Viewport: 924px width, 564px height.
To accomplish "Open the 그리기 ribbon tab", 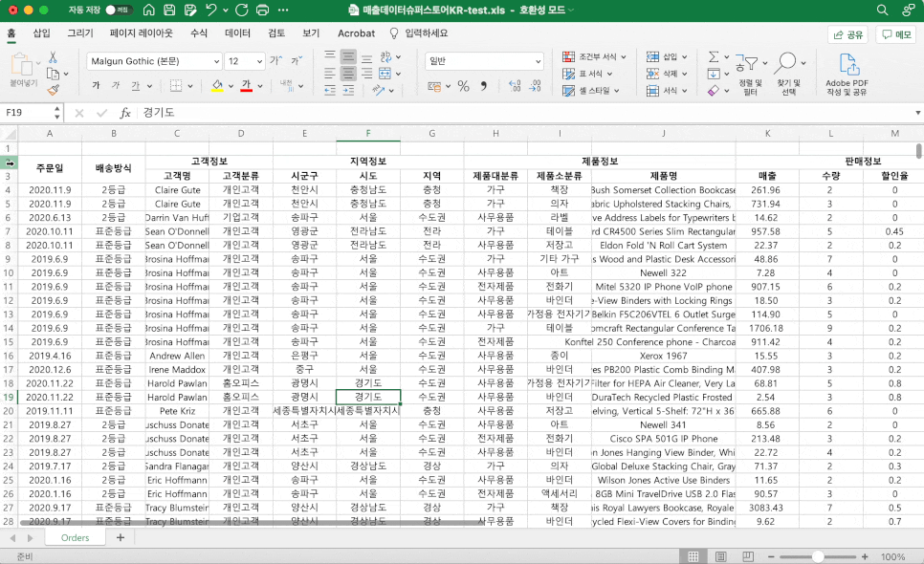I will point(80,33).
